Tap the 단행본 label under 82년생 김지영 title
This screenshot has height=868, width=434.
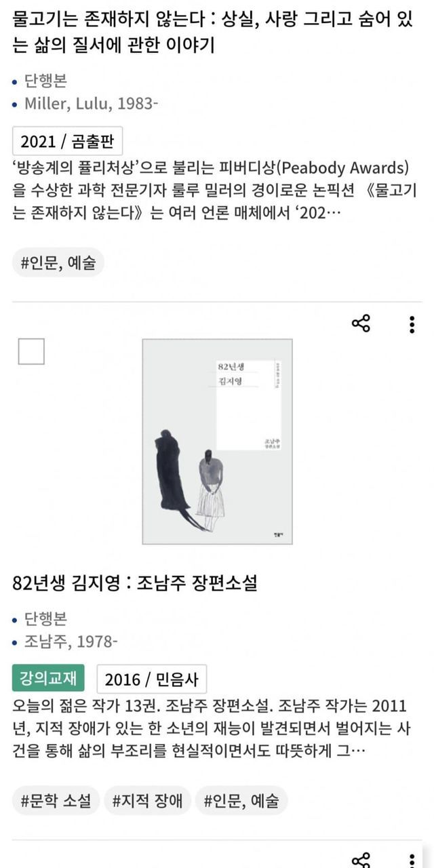(46, 618)
